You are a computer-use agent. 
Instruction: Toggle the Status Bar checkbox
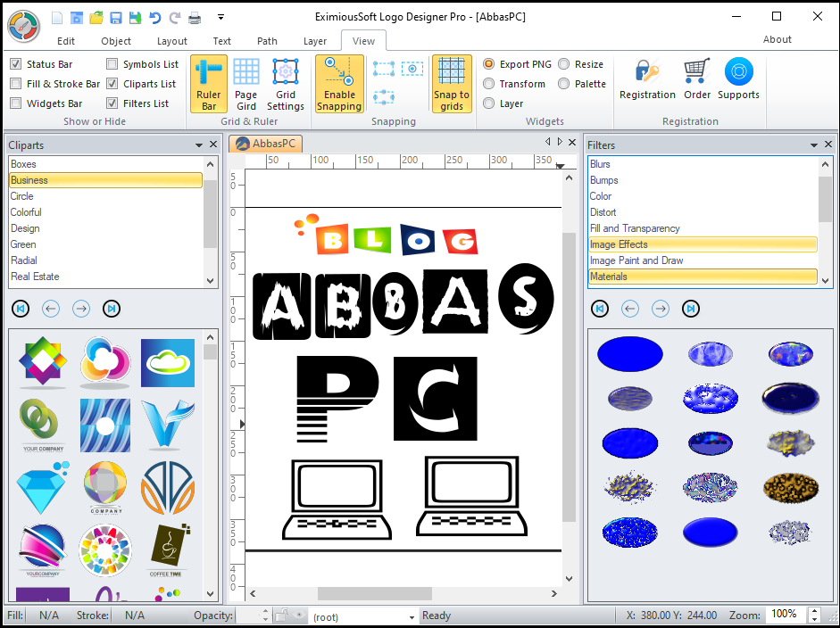coord(16,64)
